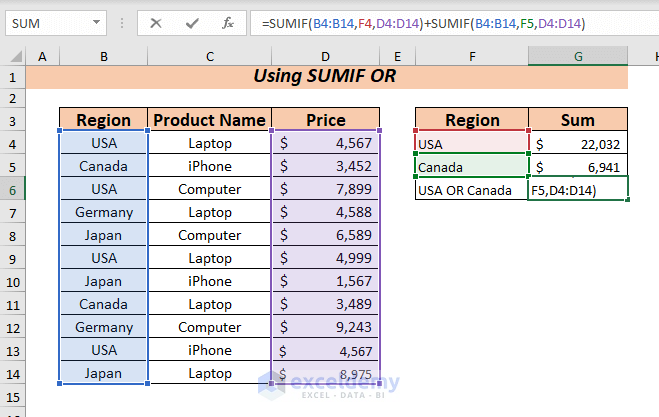Click the Price header cell

[x=326, y=121]
